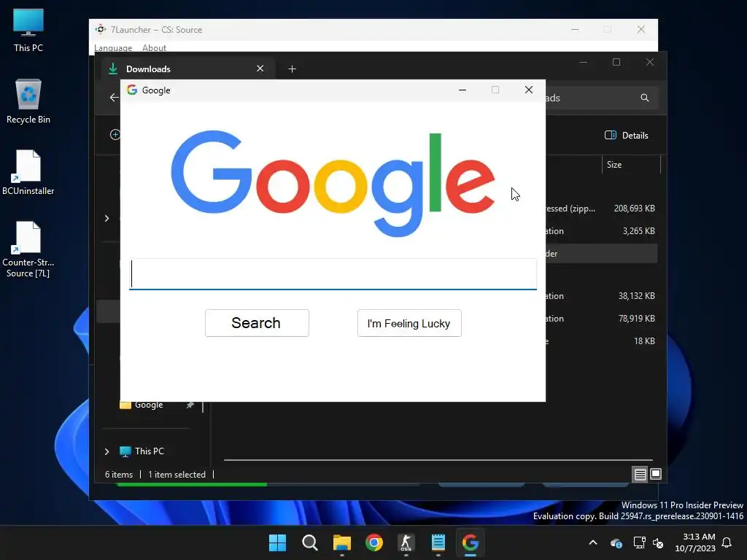Click the Google logo image

(x=333, y=183)
